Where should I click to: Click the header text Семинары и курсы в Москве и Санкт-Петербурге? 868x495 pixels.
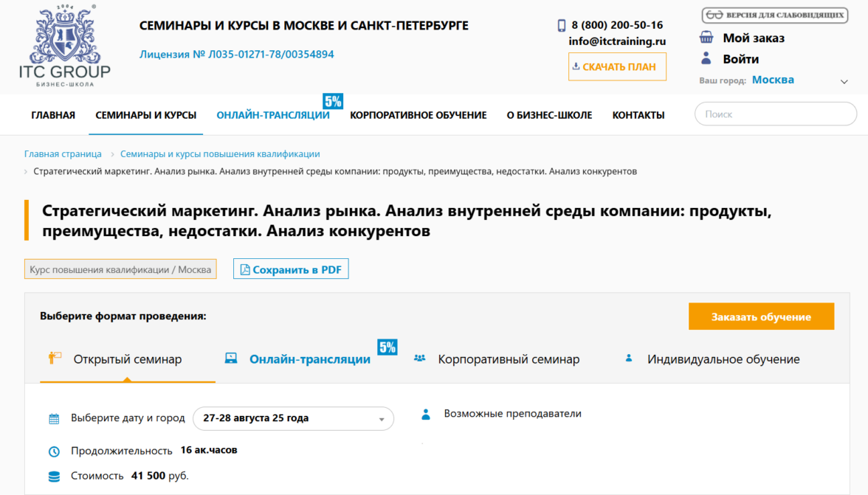click(x=304, y=25)
